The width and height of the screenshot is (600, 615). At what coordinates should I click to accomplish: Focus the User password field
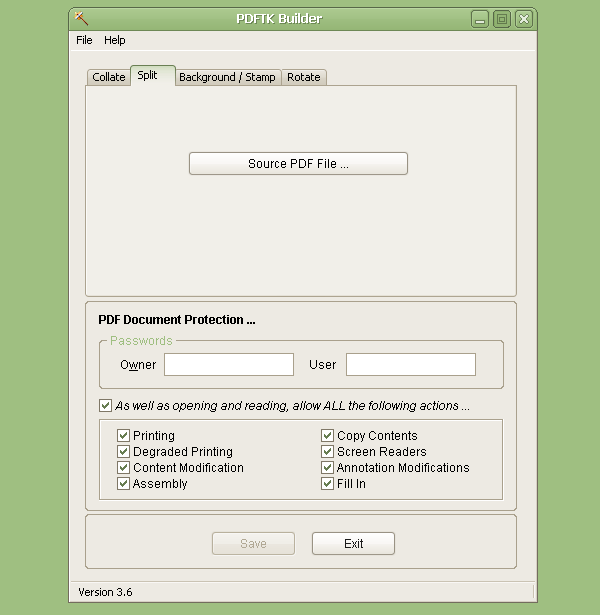[x=411, y=364]
